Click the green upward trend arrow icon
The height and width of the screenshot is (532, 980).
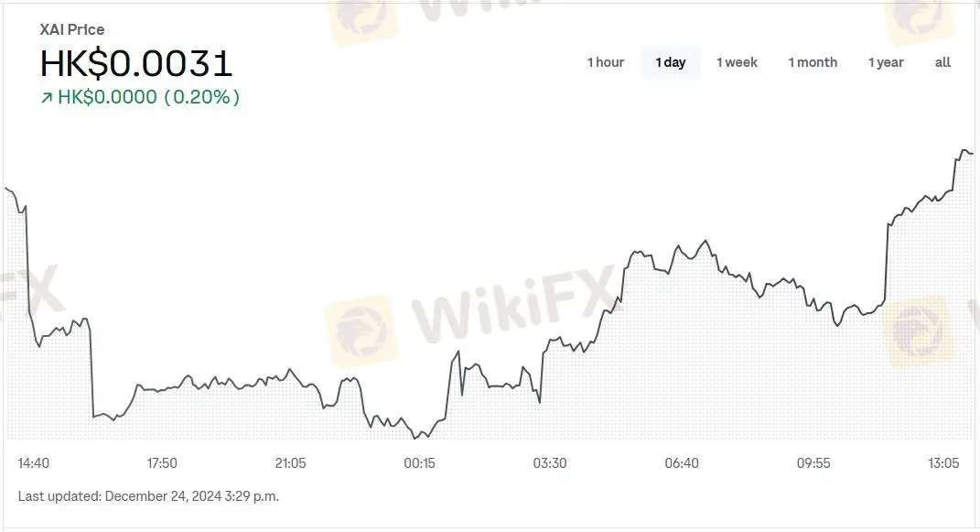[47, 98]
